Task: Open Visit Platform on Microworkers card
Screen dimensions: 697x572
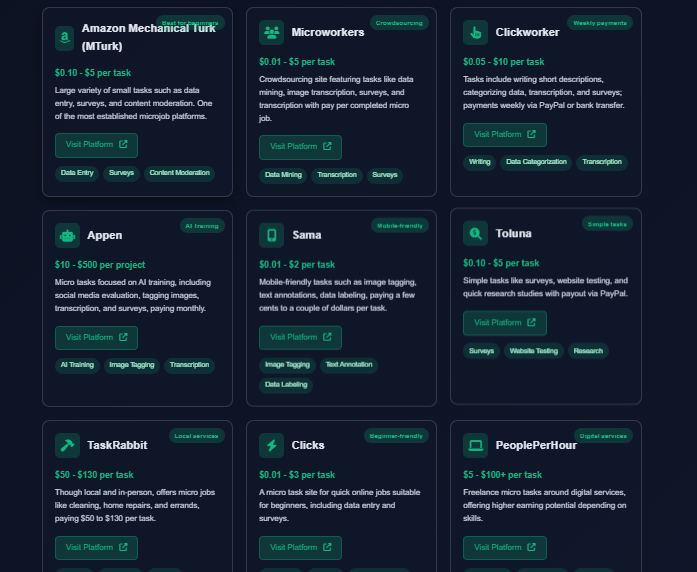Action: pyautogui.click(x=300, y=147)
